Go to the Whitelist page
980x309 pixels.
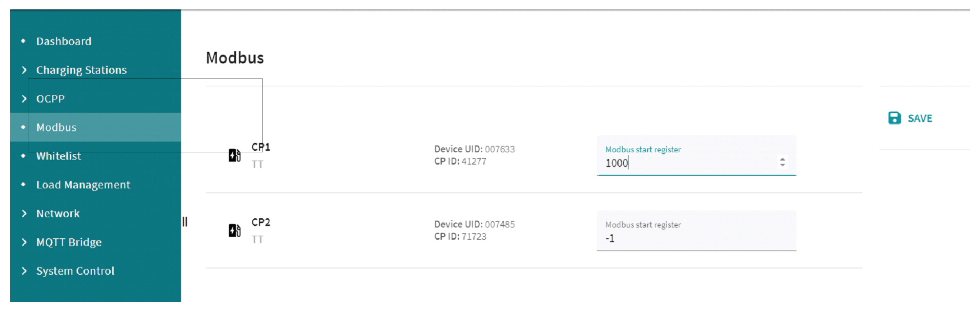59,156
